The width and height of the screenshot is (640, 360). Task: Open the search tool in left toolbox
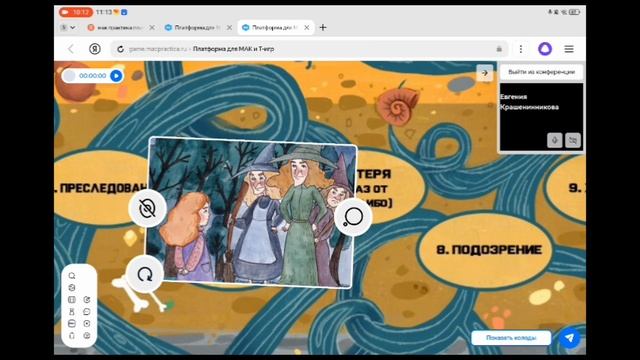(72, 276)
